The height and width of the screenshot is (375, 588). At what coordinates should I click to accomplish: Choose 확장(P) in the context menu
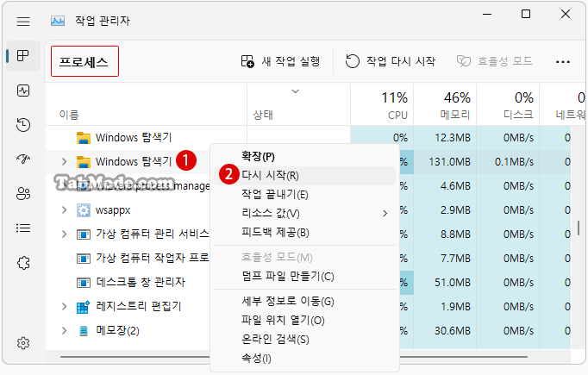pos(304,156)
